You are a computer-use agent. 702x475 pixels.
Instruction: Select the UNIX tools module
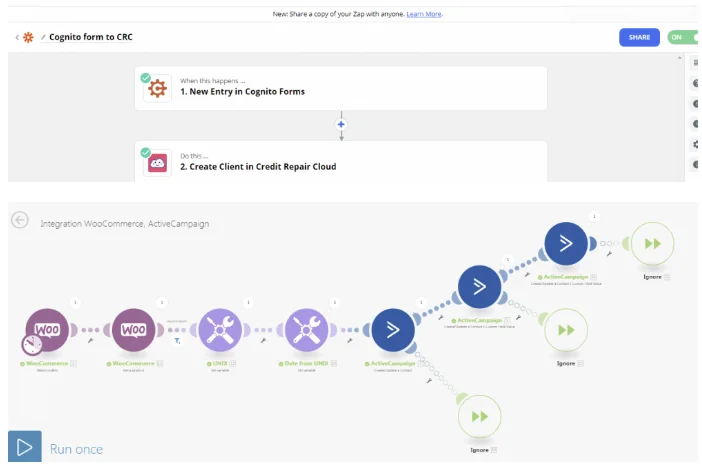220,329
